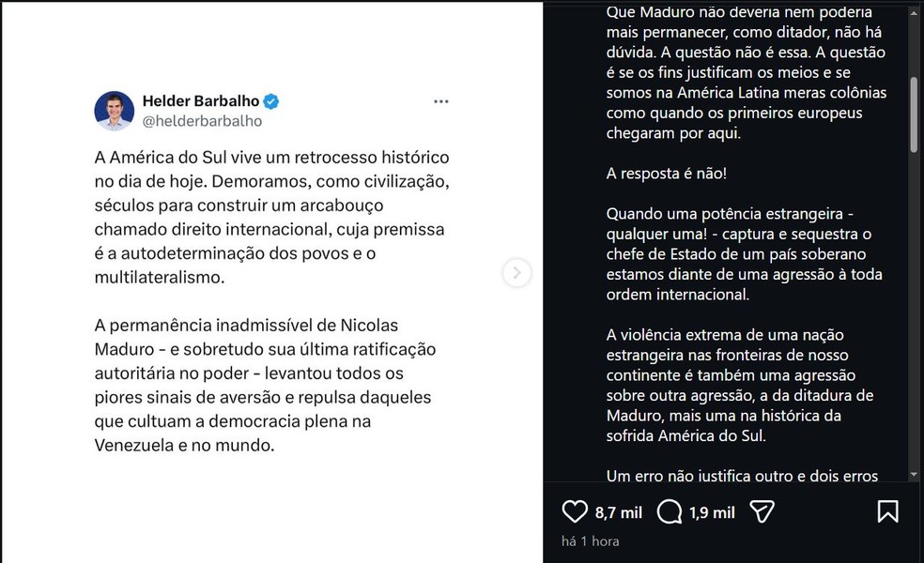
Task: Open the three-dots menu on the tweet
Action: 440,101
